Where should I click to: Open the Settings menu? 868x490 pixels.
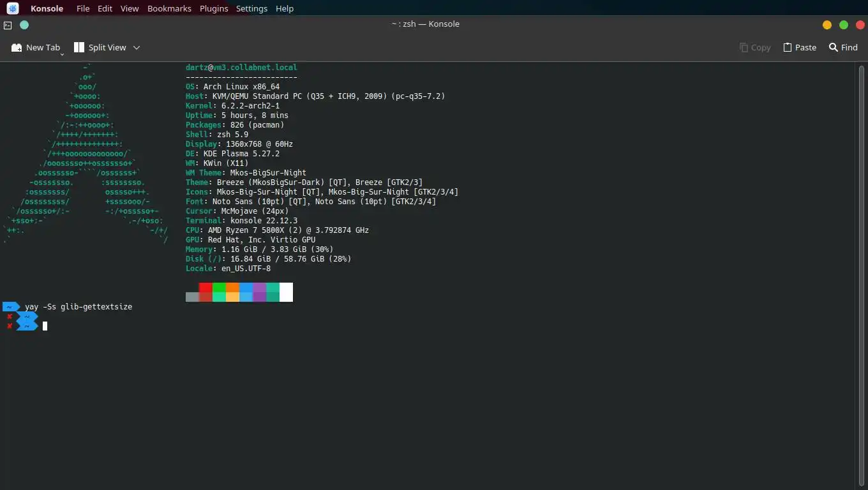click(x=251, y=8)
